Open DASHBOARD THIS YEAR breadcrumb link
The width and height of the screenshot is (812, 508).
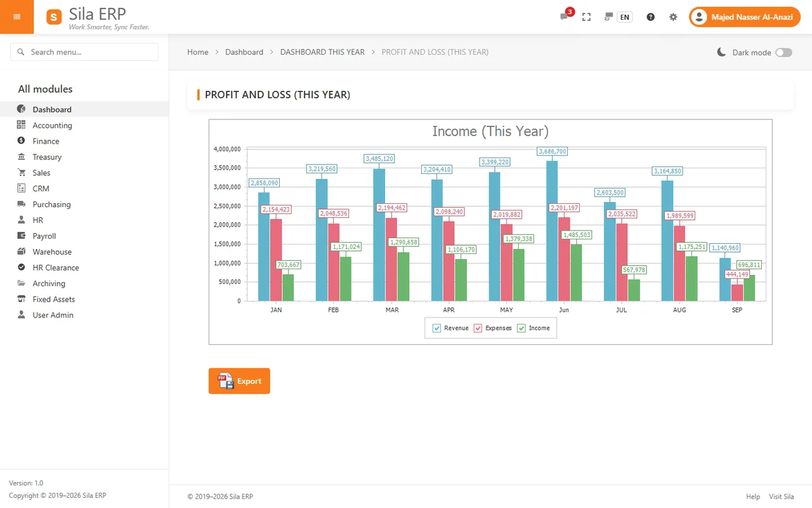(322, 52)
